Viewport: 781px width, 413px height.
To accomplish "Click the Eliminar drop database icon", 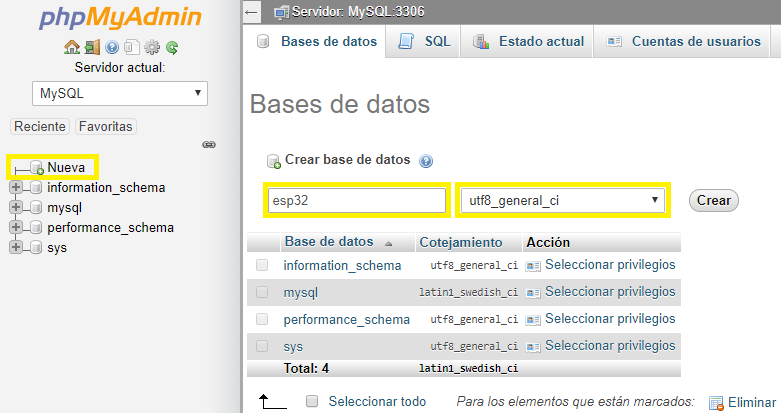I will click(x=716, y=403).
